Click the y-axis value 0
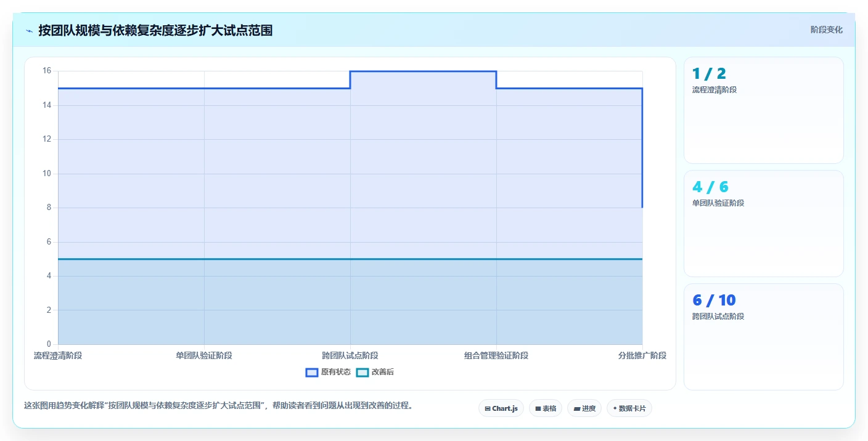868x441 pixels. [49, 344]
